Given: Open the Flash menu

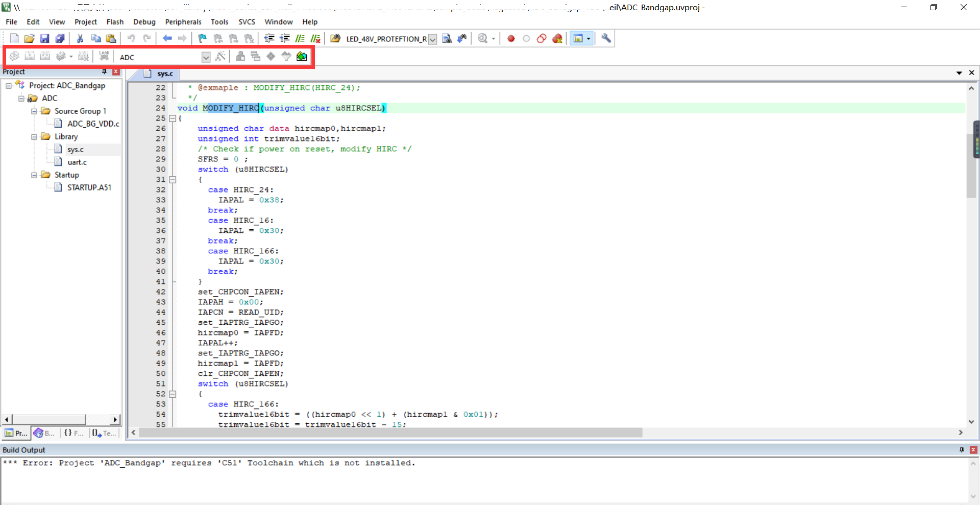Looking at the screenshot, I should click(x=115, y=22).
